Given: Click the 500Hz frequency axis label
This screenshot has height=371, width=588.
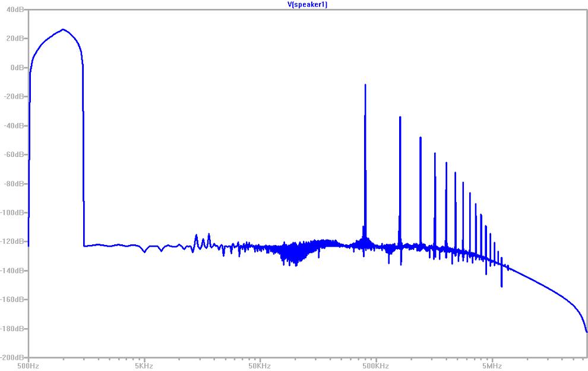Looking at the screenshot, I should click(x=29, y=366).
